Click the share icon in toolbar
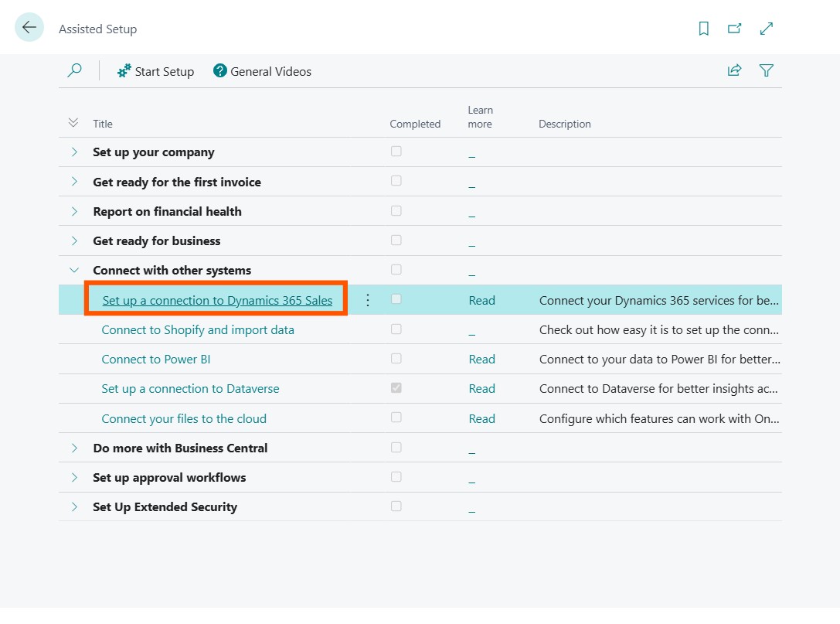 tap(734, 70)
